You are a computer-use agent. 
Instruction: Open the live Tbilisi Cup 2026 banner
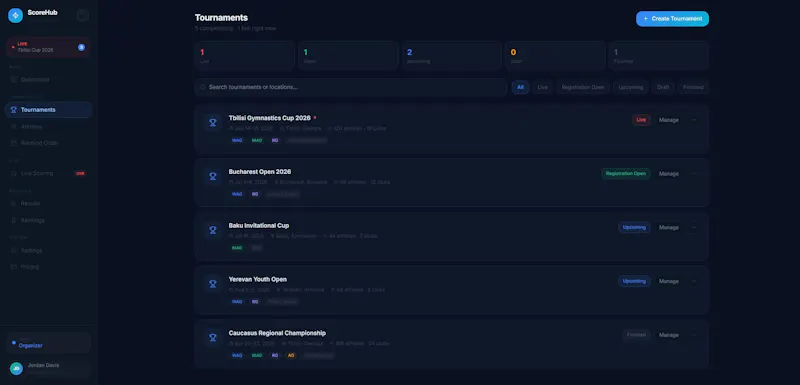(48, 47)
